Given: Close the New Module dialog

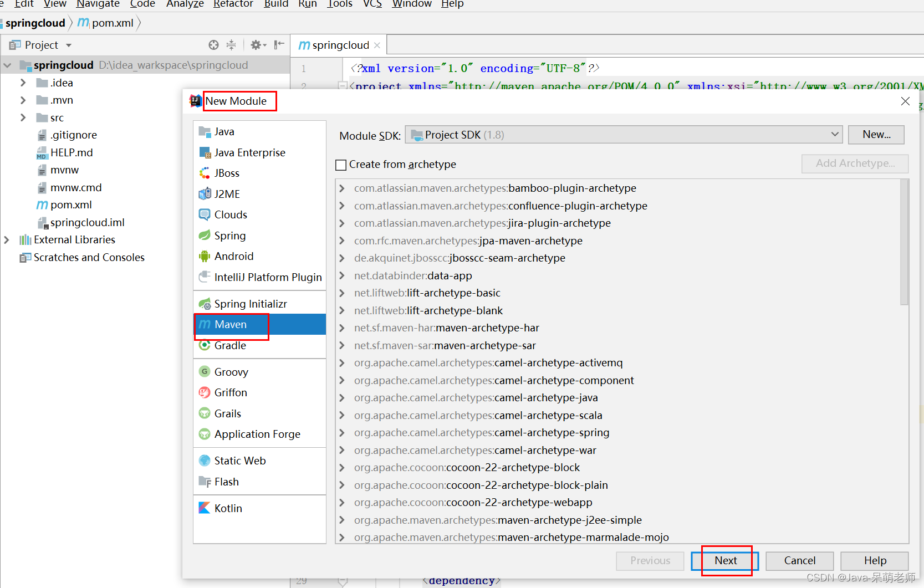Looking at the screenshot, I should click(x=905, y=101).
